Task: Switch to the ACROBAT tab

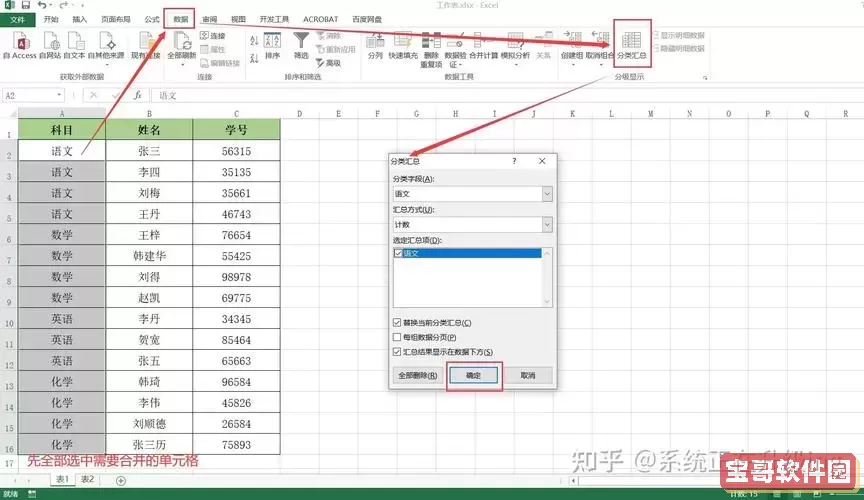Action: (x=321, y=19)
